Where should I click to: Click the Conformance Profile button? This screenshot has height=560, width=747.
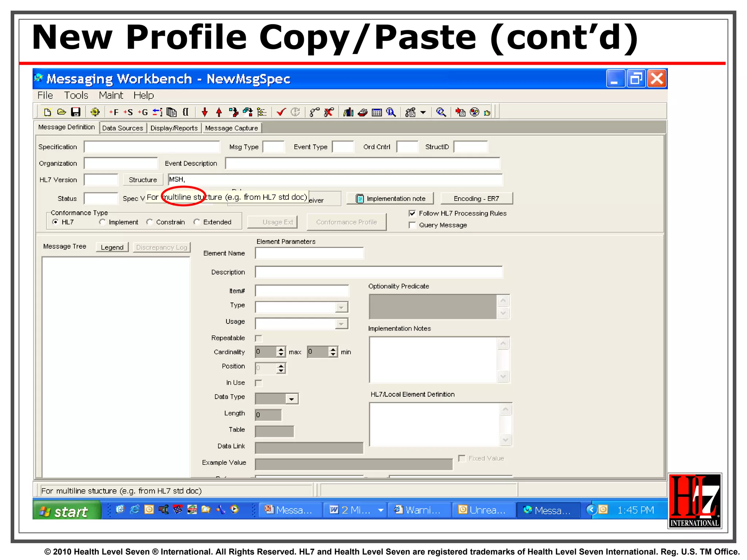click(347, 222)
